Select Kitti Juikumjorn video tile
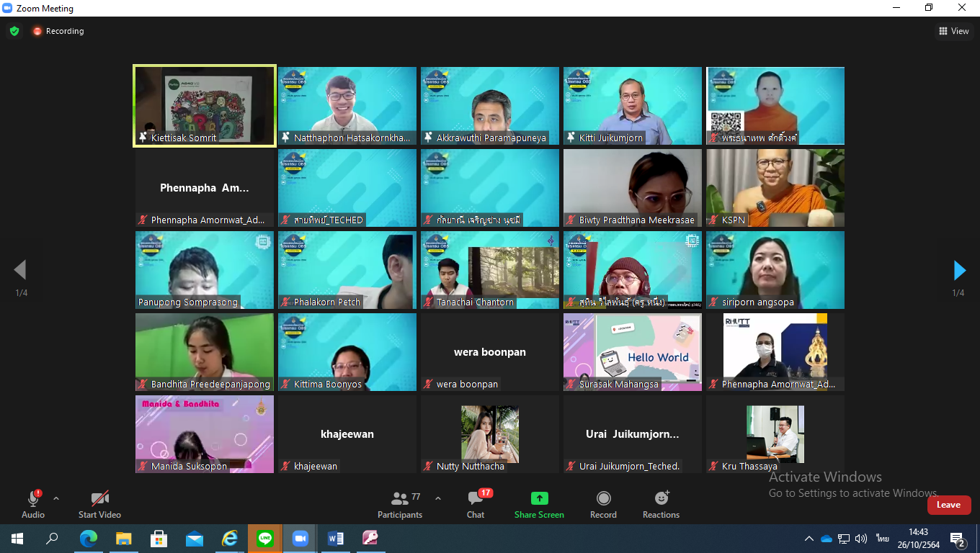 pos(633,106)
